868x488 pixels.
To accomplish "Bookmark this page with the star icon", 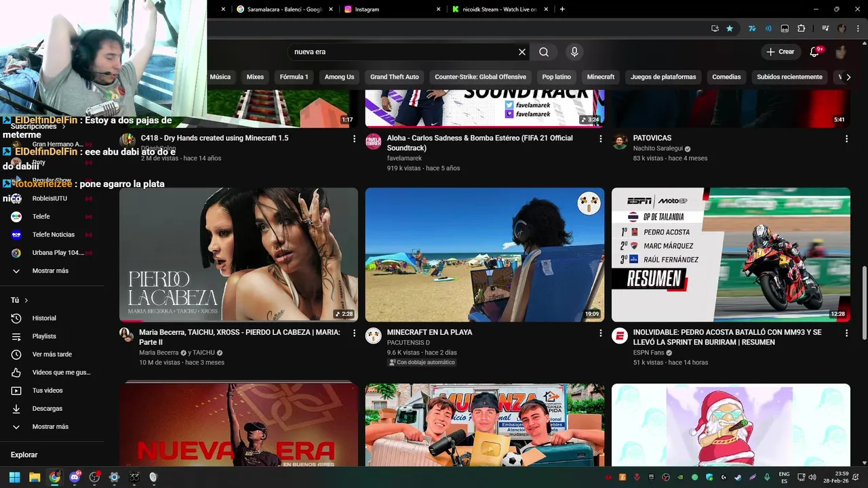I will point(730,28).
